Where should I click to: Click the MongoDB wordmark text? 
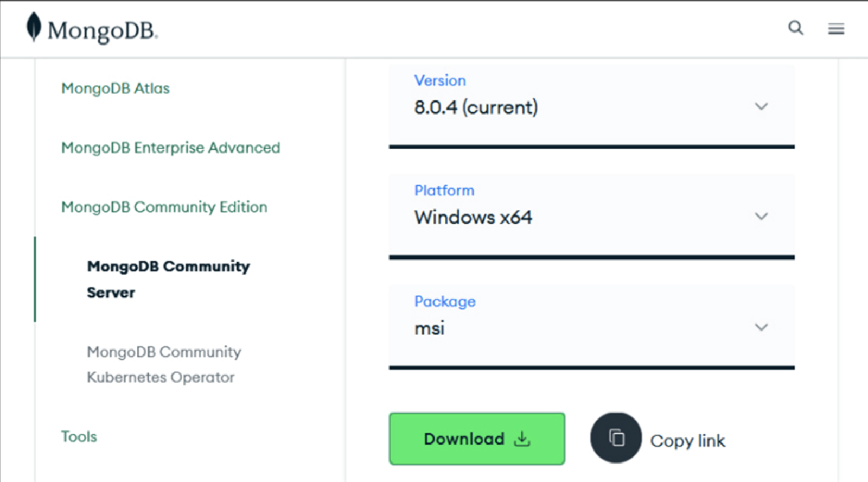103,31
